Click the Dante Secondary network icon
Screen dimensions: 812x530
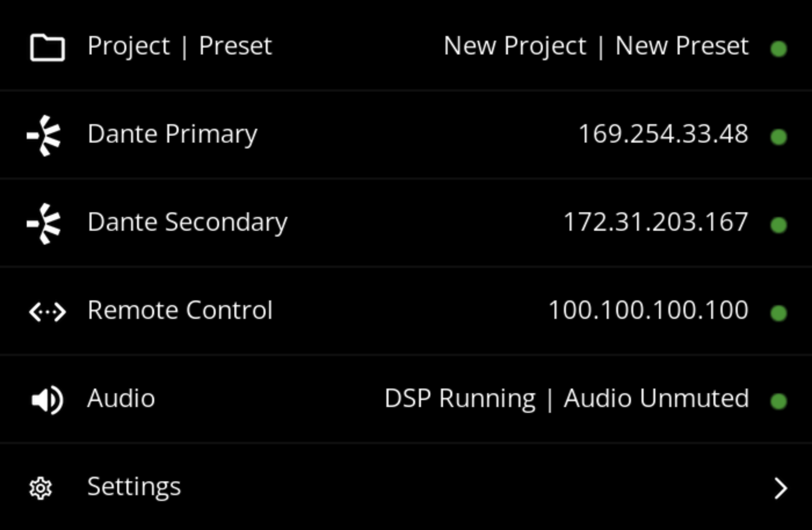[x=45, y=223]
